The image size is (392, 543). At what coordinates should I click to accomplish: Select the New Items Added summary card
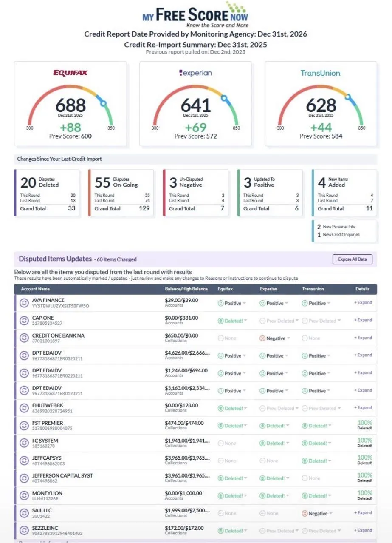[x=344, y=193]
